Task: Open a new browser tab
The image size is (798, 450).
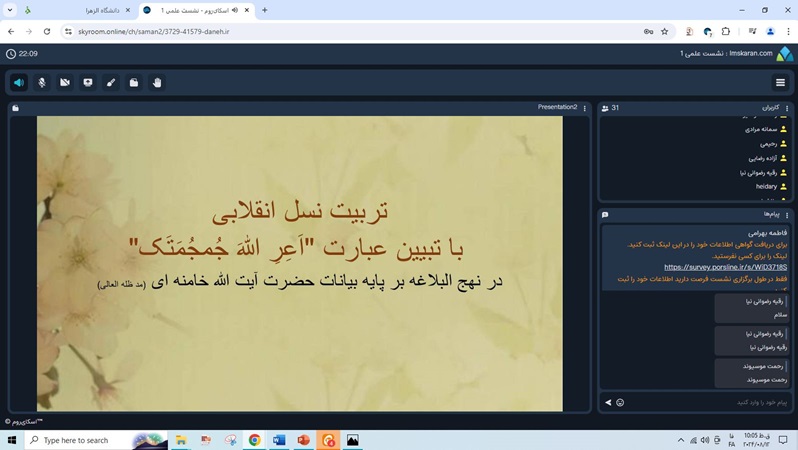Action: tap(265, 10)
